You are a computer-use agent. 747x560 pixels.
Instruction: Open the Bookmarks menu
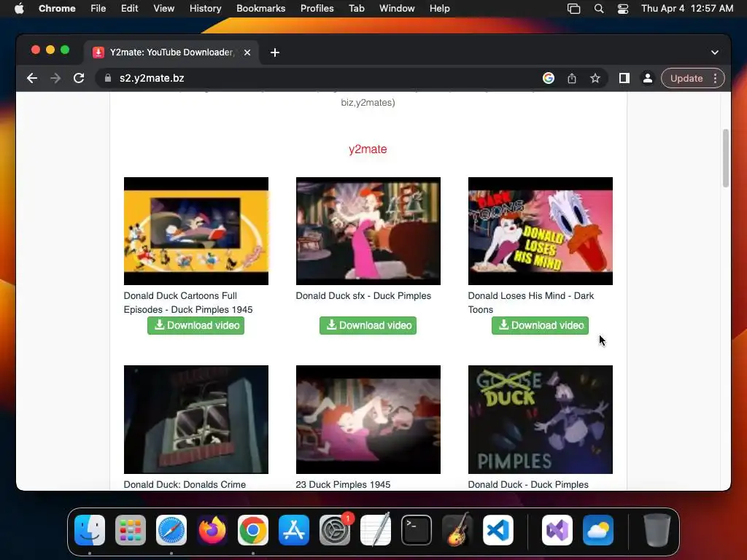coord(260,9)
